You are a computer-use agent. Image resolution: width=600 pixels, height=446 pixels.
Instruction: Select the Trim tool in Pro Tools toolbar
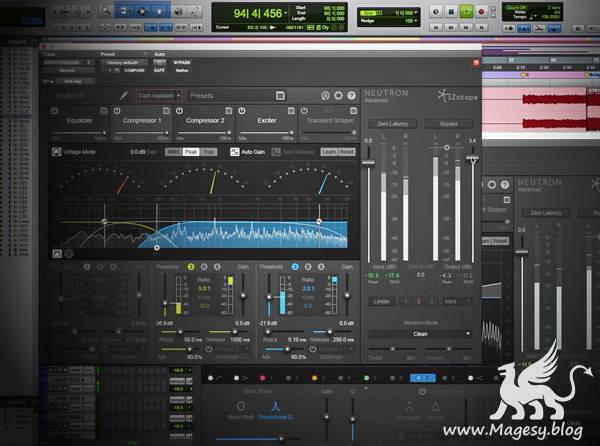pyautogui.click(x=123, y=12)
